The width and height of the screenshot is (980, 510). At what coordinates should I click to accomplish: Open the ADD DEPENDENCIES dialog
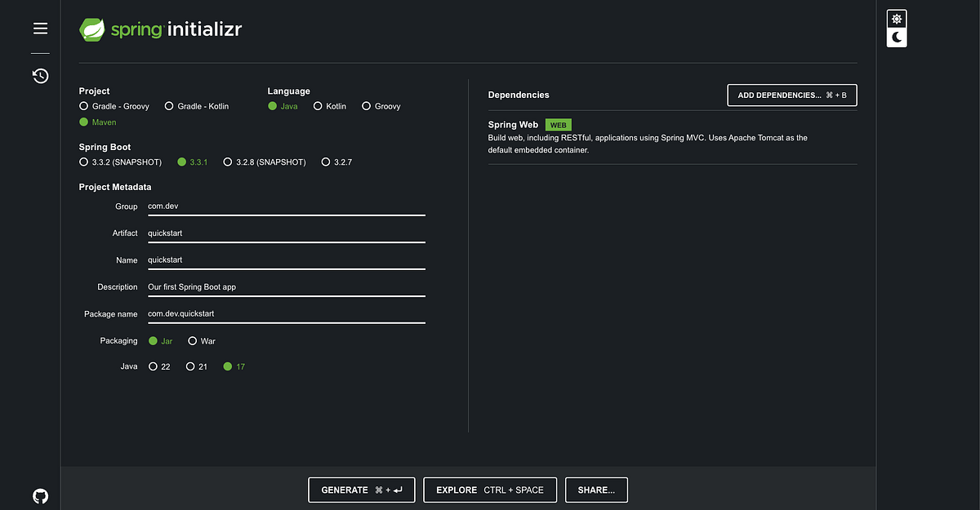pos(791,95)
